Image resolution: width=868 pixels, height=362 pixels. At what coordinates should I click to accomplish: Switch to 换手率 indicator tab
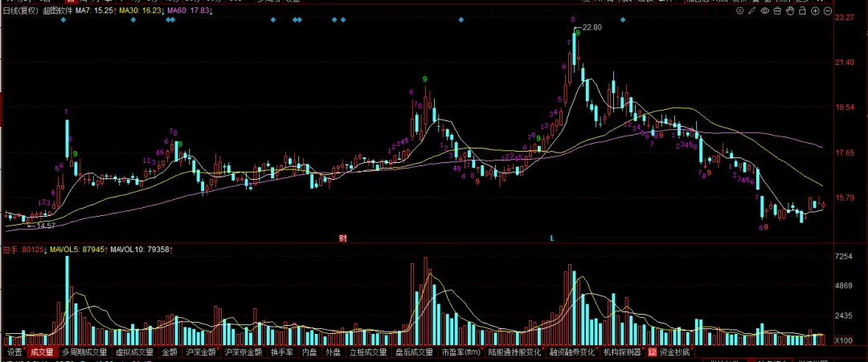(282, 352)
